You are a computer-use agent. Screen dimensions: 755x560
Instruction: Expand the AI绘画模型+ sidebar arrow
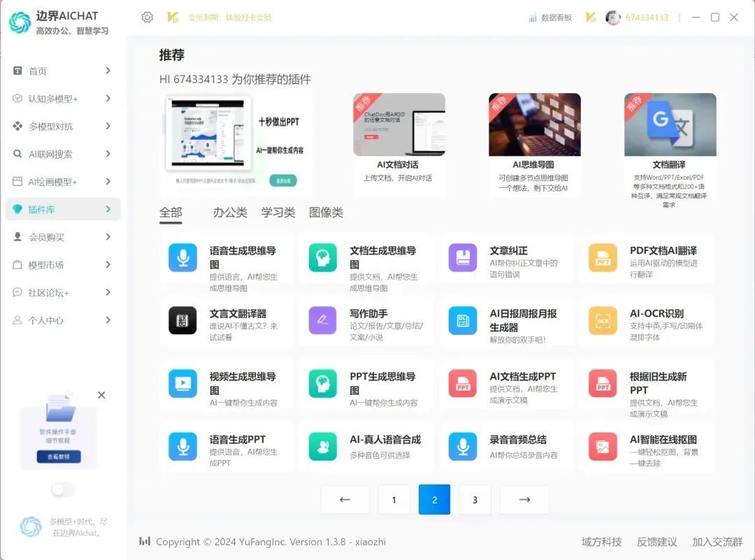pyautogui.click(x=108, y=182)
